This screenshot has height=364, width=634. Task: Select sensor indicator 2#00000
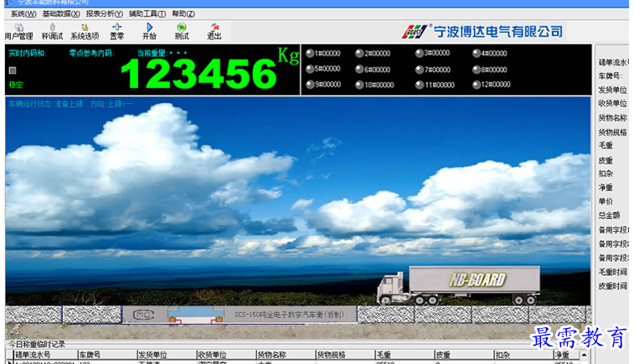pyautogui.click(x=373, y=54)
